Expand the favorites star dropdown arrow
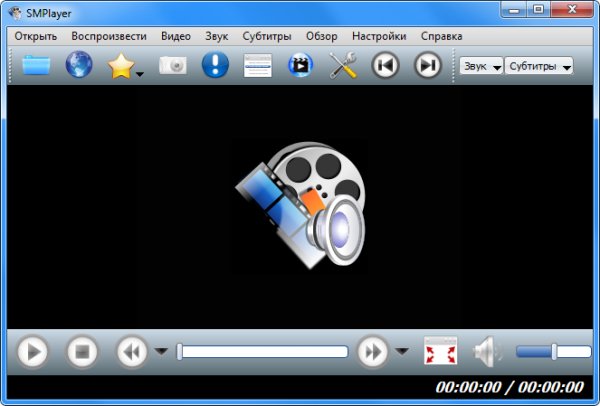 click(x=140, y=74)
